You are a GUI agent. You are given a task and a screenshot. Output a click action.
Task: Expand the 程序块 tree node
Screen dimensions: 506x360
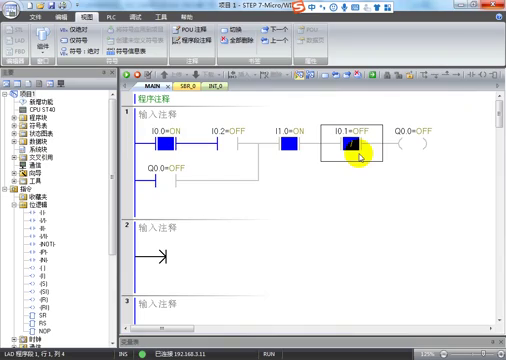(x=14, y=118)
